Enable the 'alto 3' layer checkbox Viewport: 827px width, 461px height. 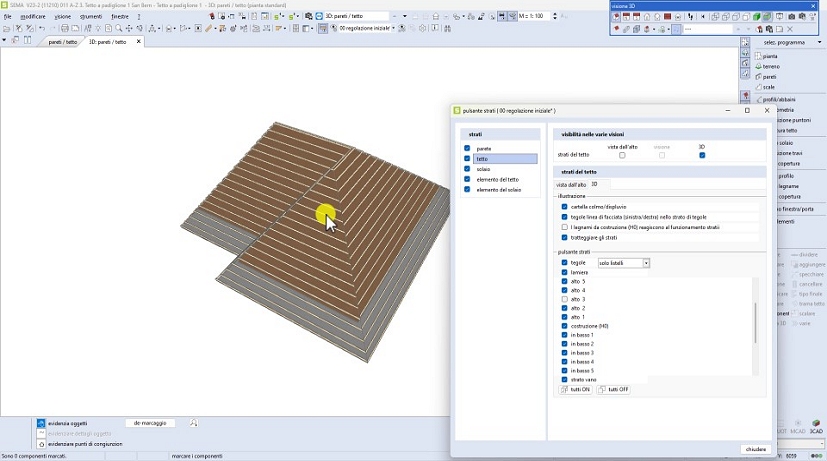pyautogui.click(x=565, y=299)
